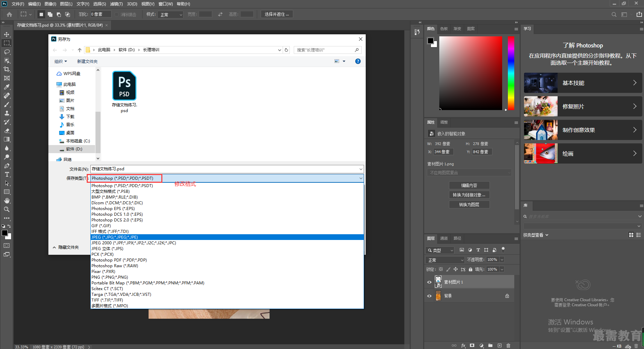Click the 搜索长理培训 search box

coord(327,50)
